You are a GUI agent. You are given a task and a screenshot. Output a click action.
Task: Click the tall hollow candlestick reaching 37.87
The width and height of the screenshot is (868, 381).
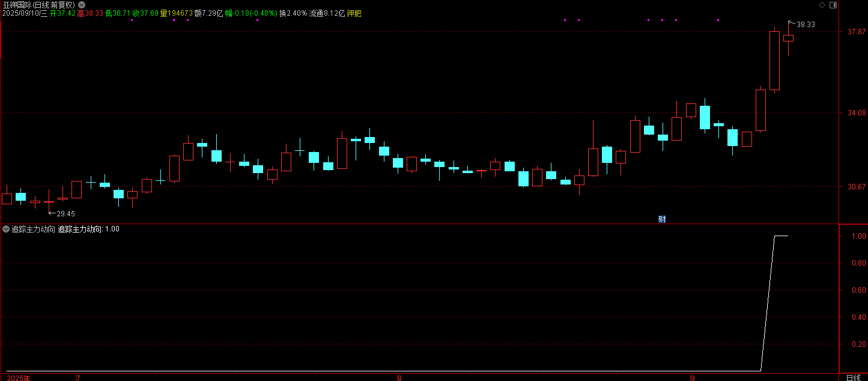tap(774, 61)
